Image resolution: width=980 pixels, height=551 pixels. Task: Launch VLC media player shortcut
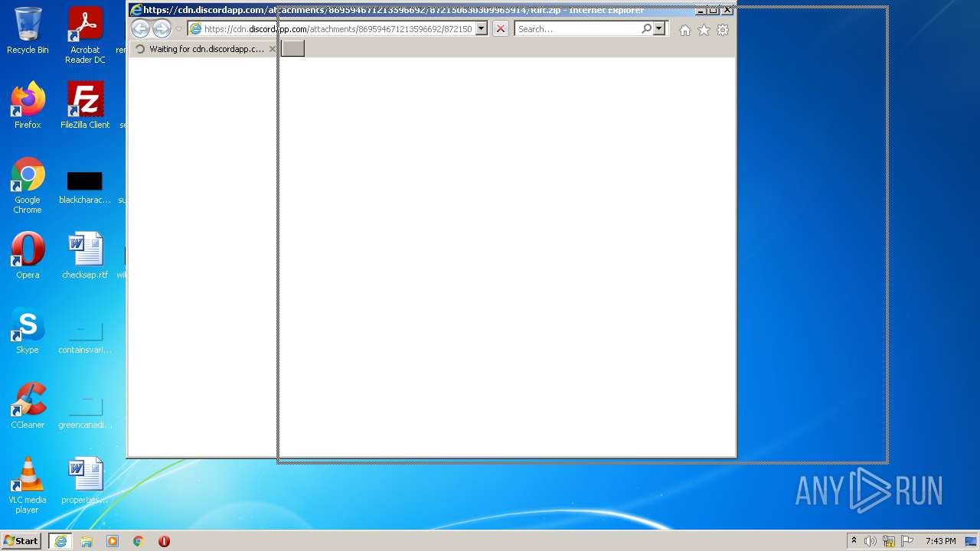pyautogui.click(x=28, y=485)
